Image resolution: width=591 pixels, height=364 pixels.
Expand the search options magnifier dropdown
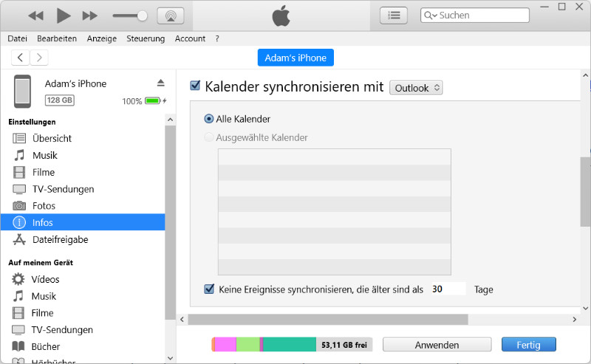[x=430, y=16]
